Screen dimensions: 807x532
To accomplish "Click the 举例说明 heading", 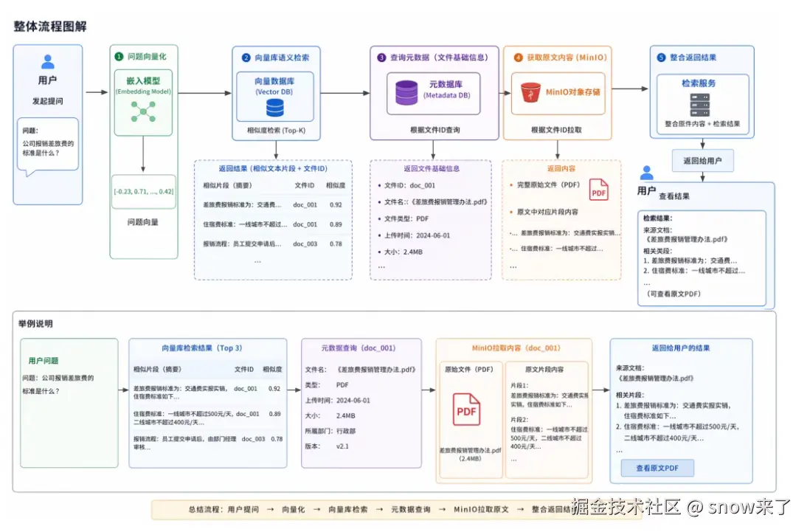I will tap(35, 323).
